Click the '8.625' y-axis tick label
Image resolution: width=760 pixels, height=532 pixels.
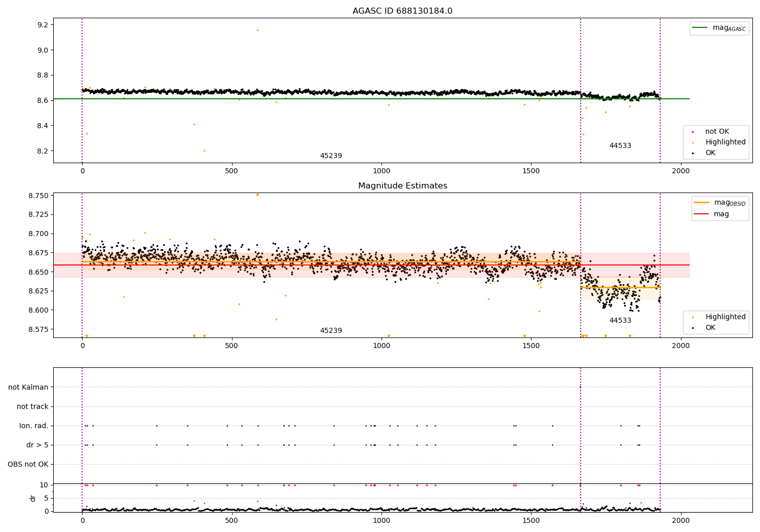(x=40, y=291)
